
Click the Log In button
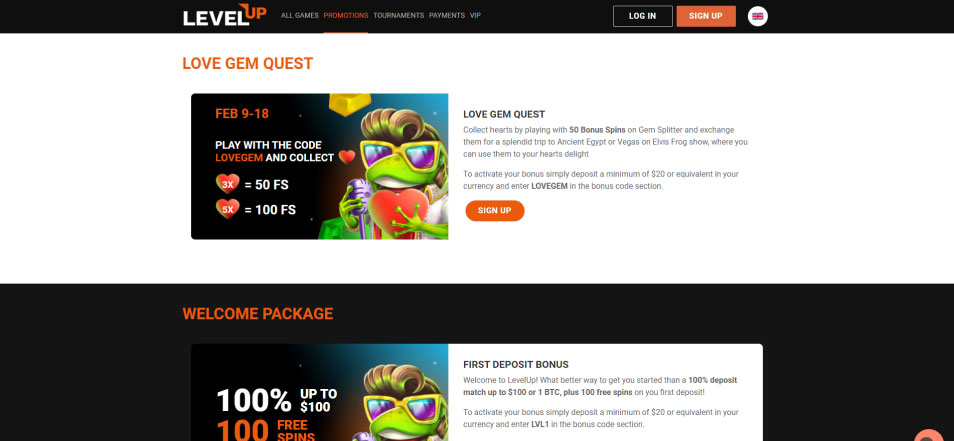pos(642,16)
